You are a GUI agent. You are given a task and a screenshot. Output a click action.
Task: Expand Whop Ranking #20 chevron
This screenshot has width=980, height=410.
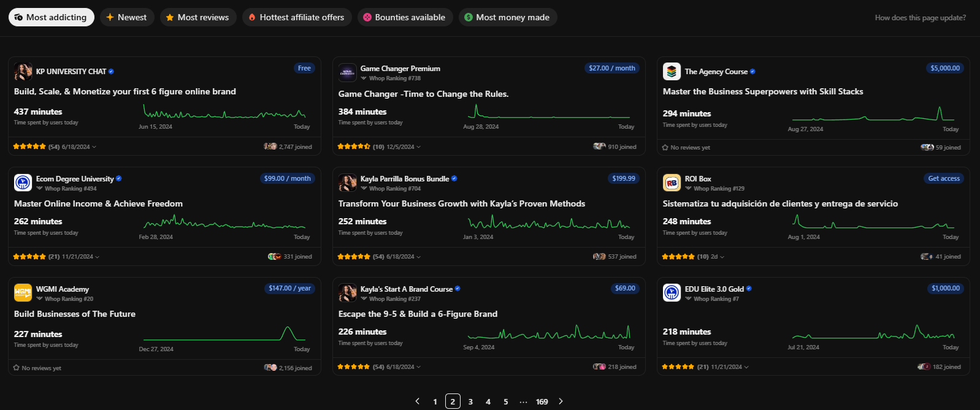[x=39, y=299]
